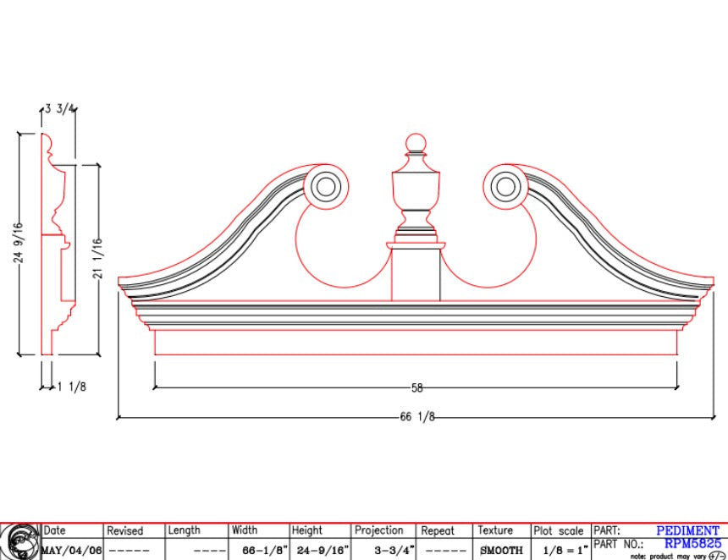Viewport: 728px width, 560px height.
Task: Click the 1 1/8 dimension label
Action: click(71, 387)
